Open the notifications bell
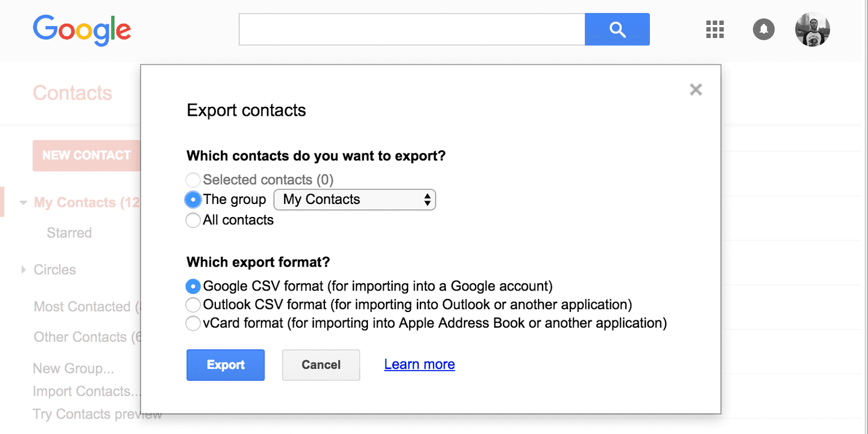This screenshot has height=434, width=868. pyautogui.click(x=763, y=29)
